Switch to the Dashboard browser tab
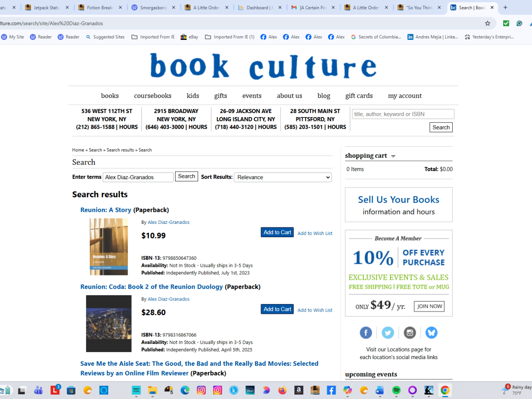Image resolution: width=532 pixels, height=399 pixels. tap(257, 7)
